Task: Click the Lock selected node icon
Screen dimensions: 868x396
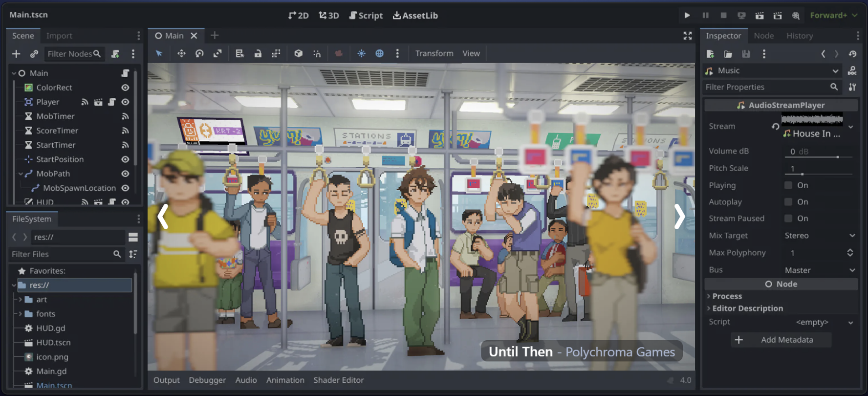Action: tap(258, 53)
